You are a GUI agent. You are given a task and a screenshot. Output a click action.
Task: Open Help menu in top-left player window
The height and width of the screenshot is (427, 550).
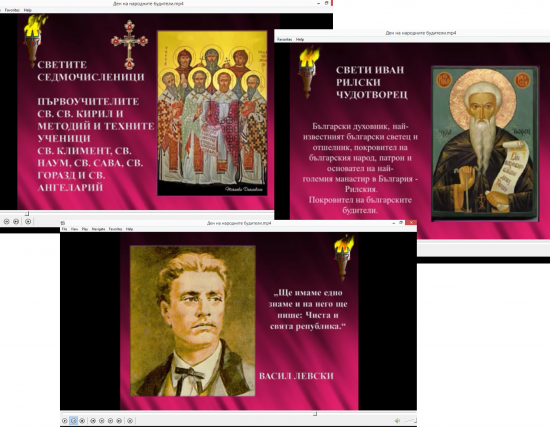28,10
